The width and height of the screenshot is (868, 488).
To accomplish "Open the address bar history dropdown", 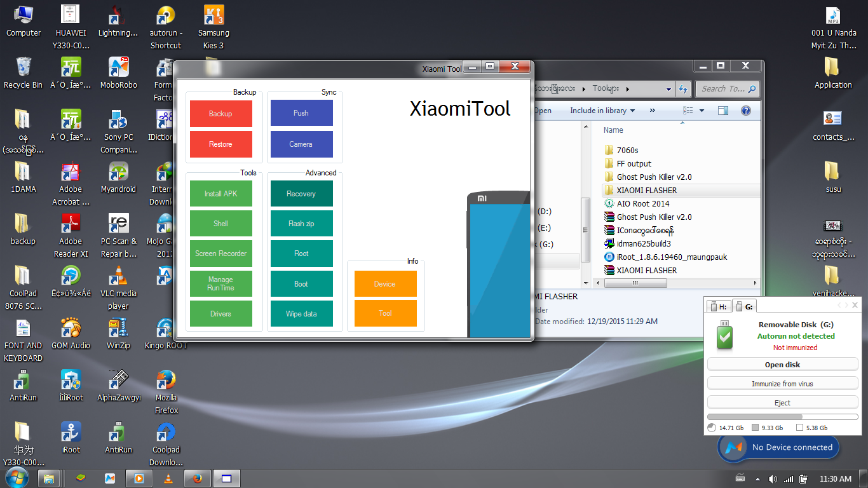I will (668, 89).
